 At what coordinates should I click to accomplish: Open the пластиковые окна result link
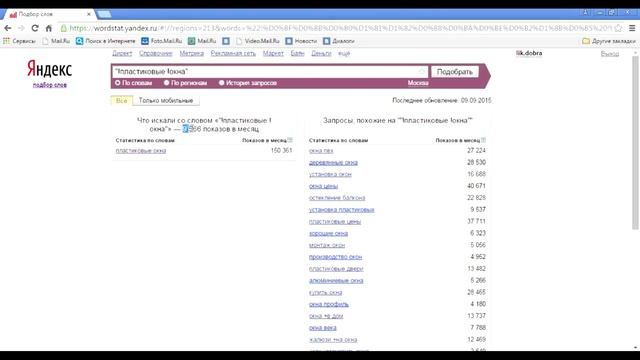(140, 151)
